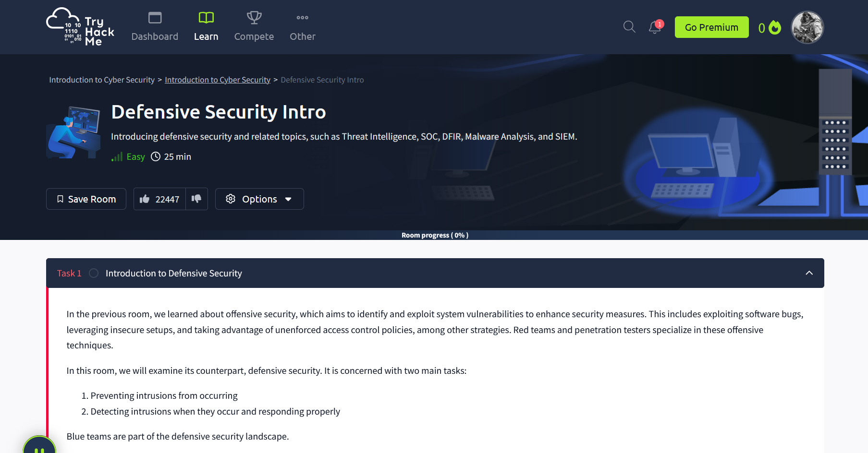
Task: Follow the underlined Introduction to Cyber Security breadcrumb
Action: (x=218, y=80)
